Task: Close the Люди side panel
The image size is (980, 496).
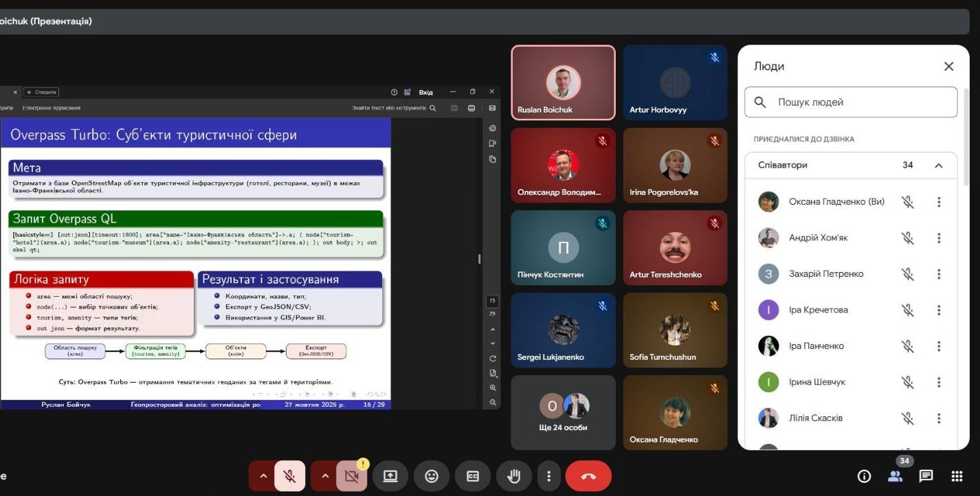Action: click(x=948, y=67)
